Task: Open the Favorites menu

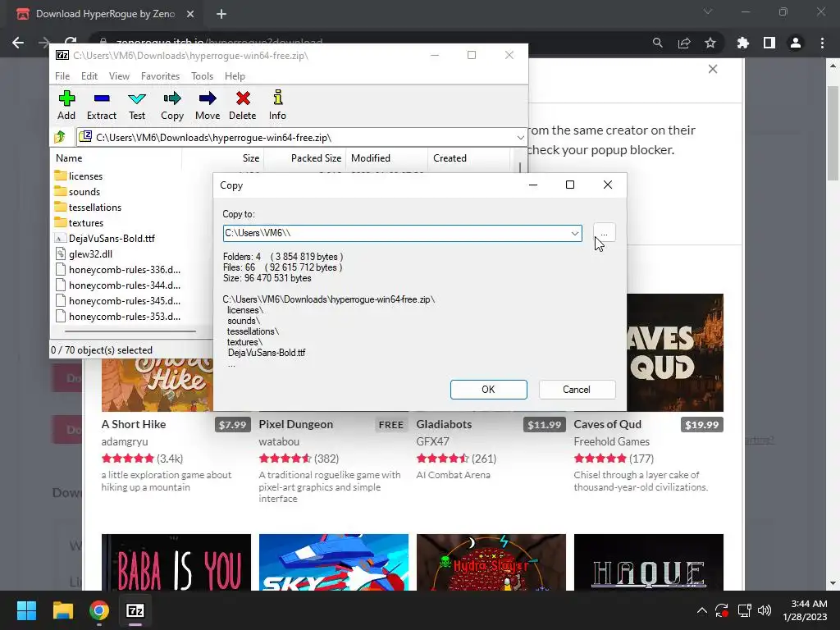Action: click(x=160, y=76)
